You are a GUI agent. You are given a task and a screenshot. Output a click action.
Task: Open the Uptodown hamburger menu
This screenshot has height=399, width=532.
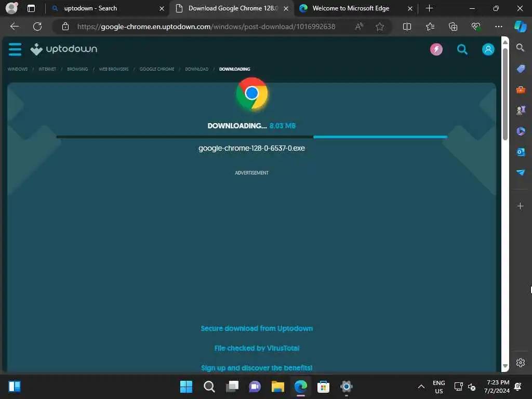(x=15, y=49)
